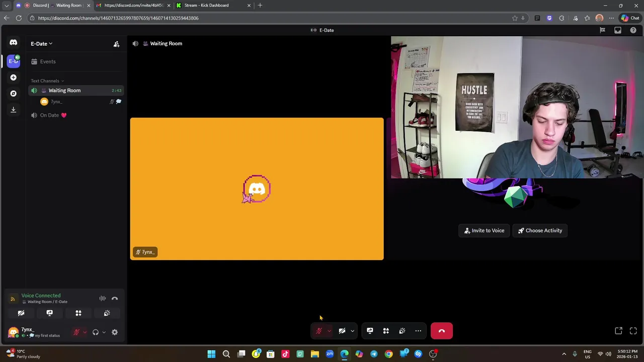Screen dimensions: 644x362
Task: Switch to discord.com/invite browser tab
Action: 133,6
